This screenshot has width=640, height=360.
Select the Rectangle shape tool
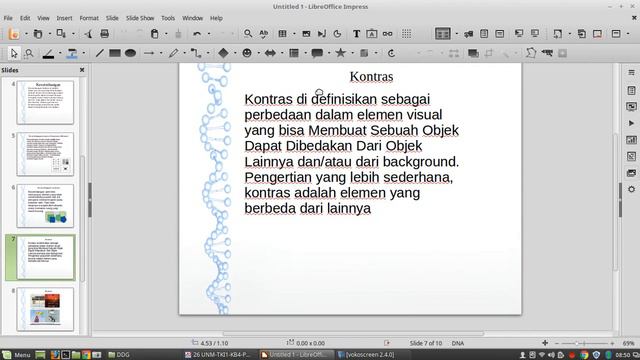pos(115,53)
